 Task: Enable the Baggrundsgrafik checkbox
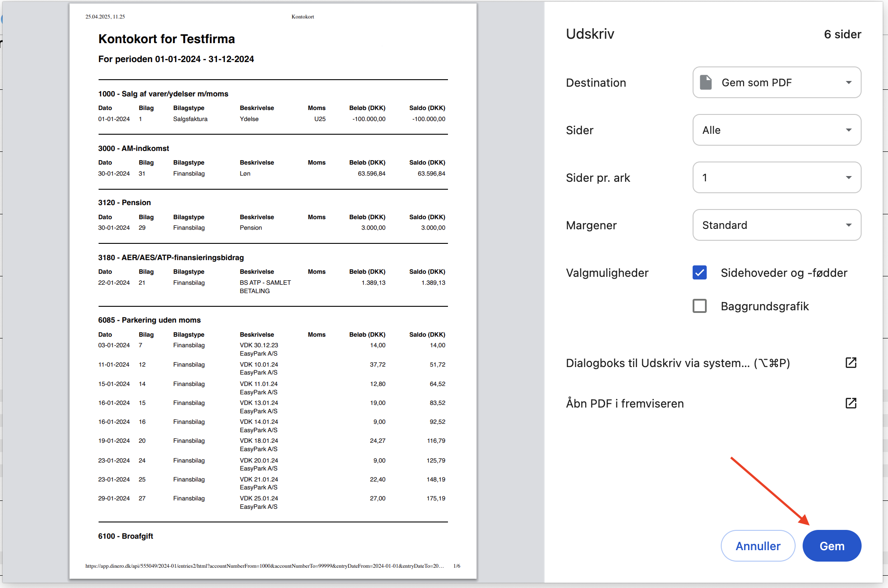pos(700,306)
